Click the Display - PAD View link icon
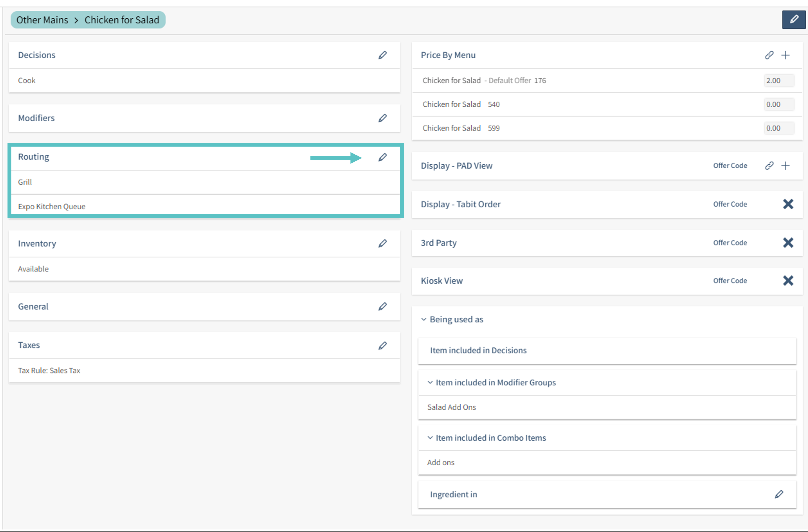 (769, 166)
